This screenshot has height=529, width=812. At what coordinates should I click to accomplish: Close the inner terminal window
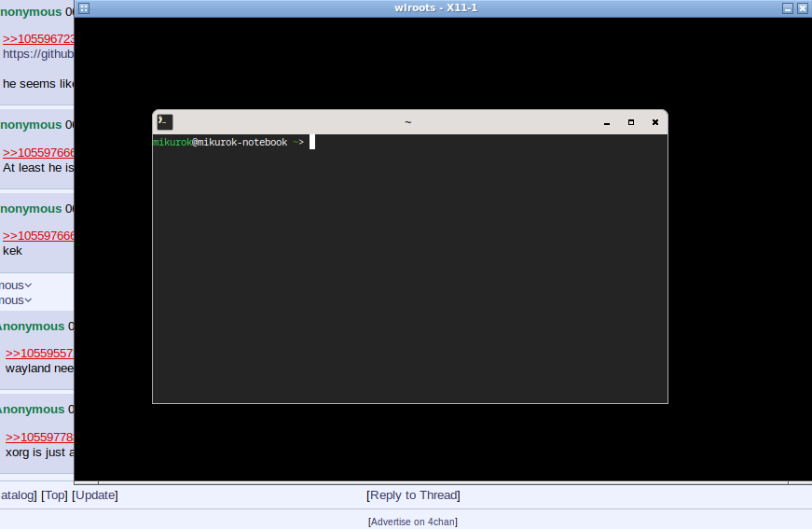pos(655,122)
